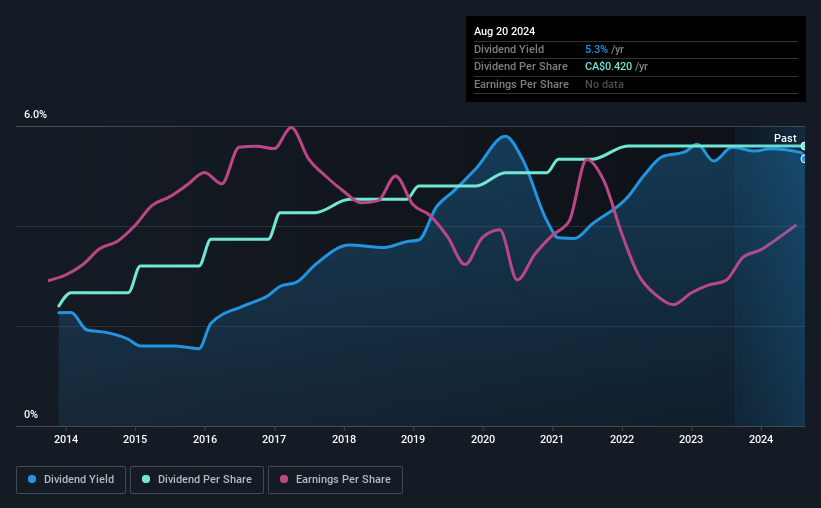Viewport: 821px width, 508px height.
Task: Select the 2014 x-axis label
Action: (x=66, y=439)
